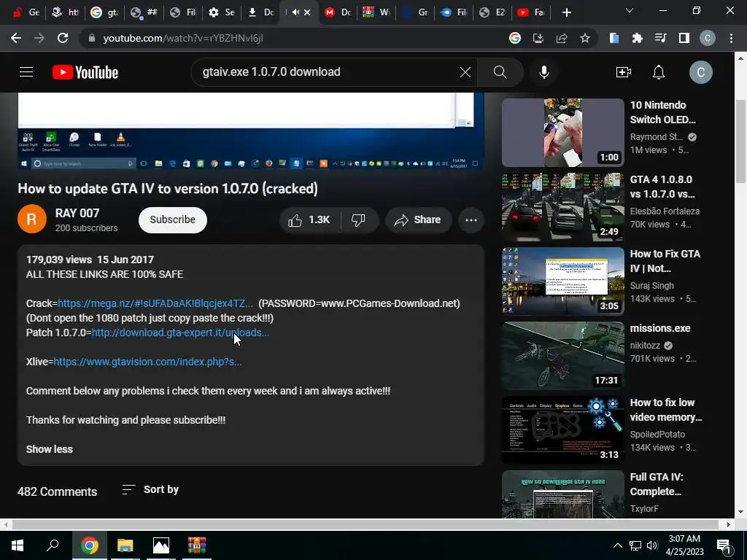Screen dimensions: 747x560
Task: Open the Chrome side panel icon
Action: pyautogui.click(x=684, y=38)
